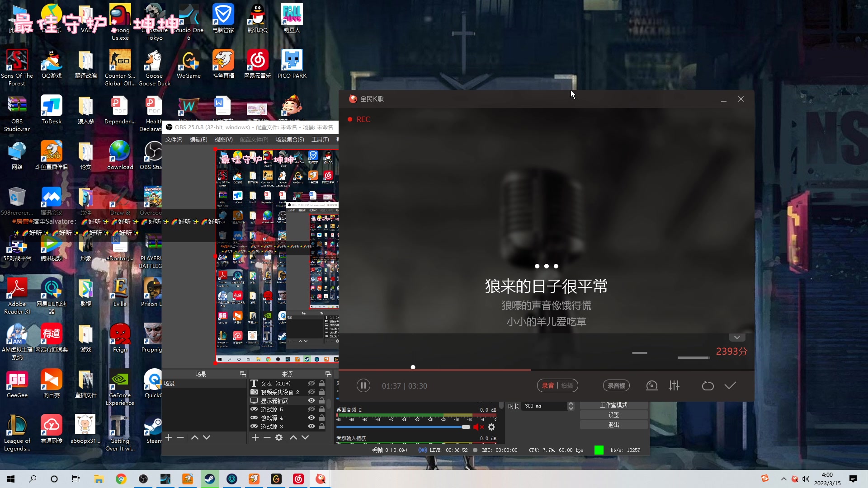The image size is (868, 488).
Task: Enable 工作室模式 in OBS
Action: pos(613,405)
